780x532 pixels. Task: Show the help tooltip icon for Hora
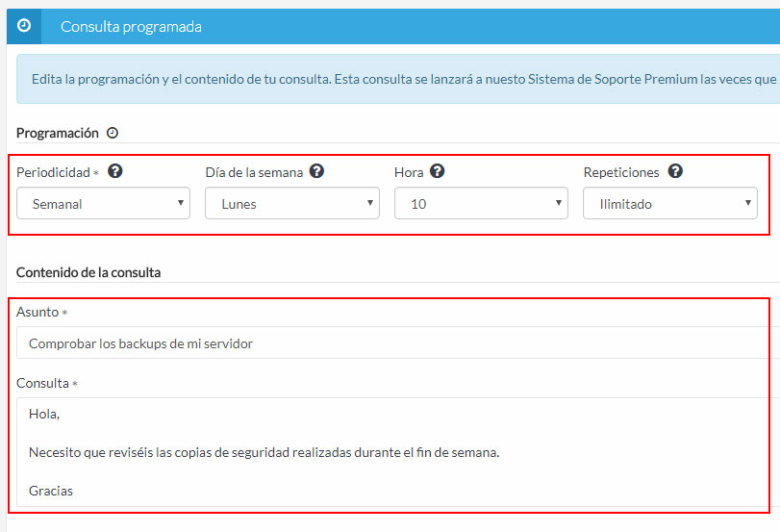pos(438,172)
